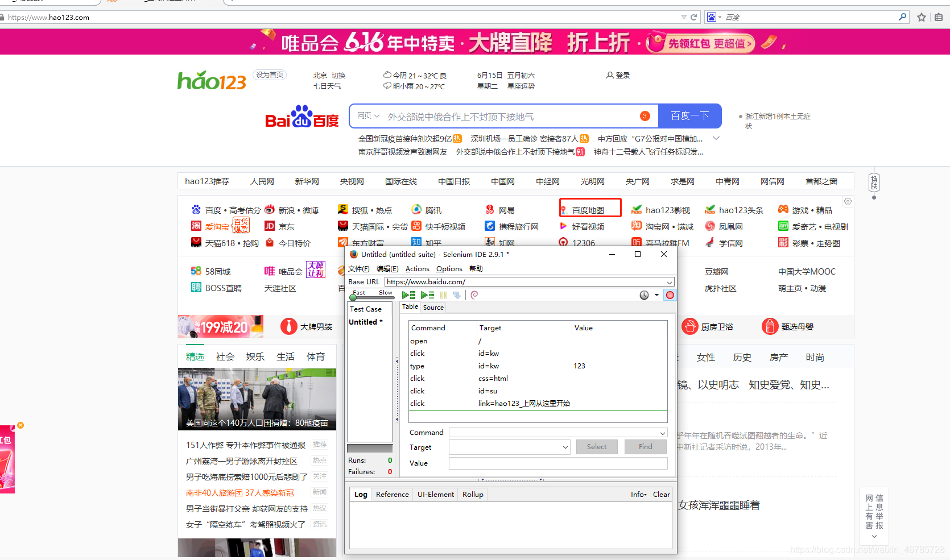Apply rollup rules with the swirl icon

[474, 295]
